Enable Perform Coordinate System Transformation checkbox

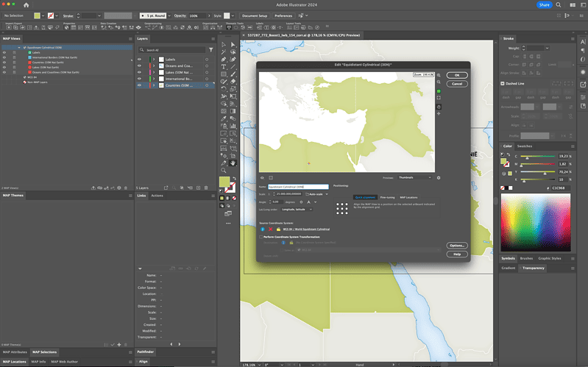point(261,237)
